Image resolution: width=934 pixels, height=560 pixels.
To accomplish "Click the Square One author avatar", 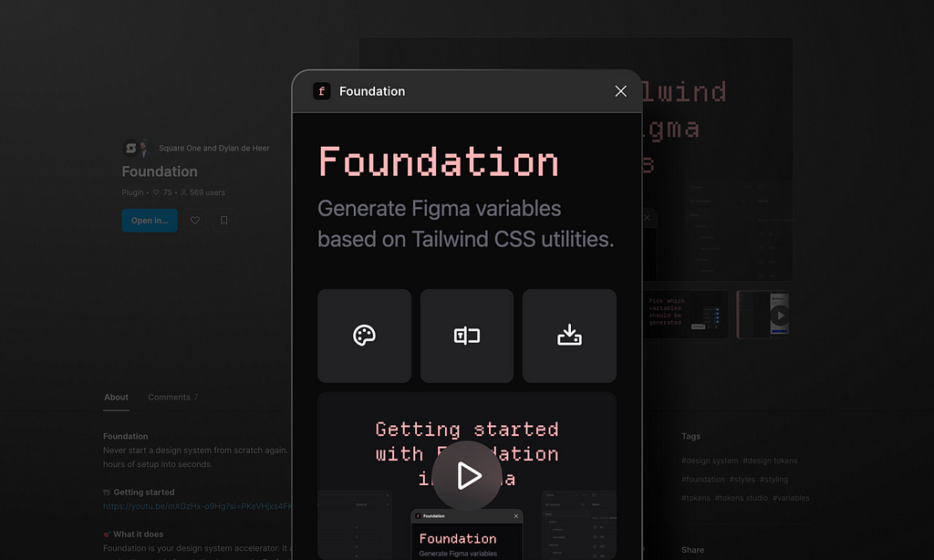I will tap(130, 148).
